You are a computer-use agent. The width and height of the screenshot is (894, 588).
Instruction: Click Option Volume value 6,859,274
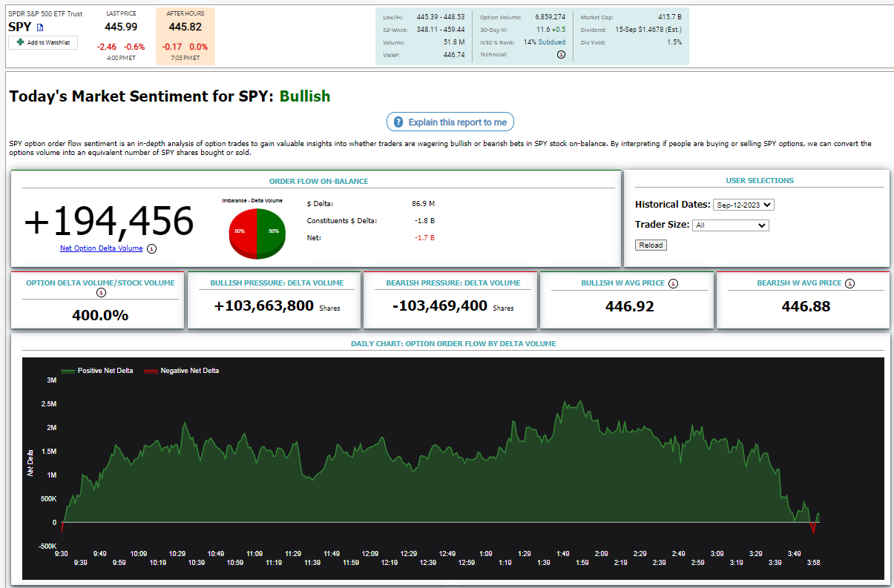tap(550, 16)
